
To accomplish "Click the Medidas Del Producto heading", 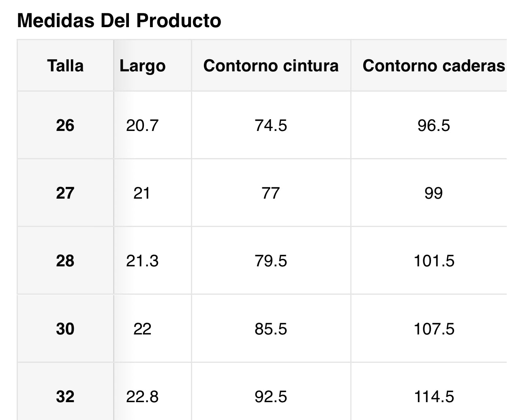I will click(x=119, y=21).
